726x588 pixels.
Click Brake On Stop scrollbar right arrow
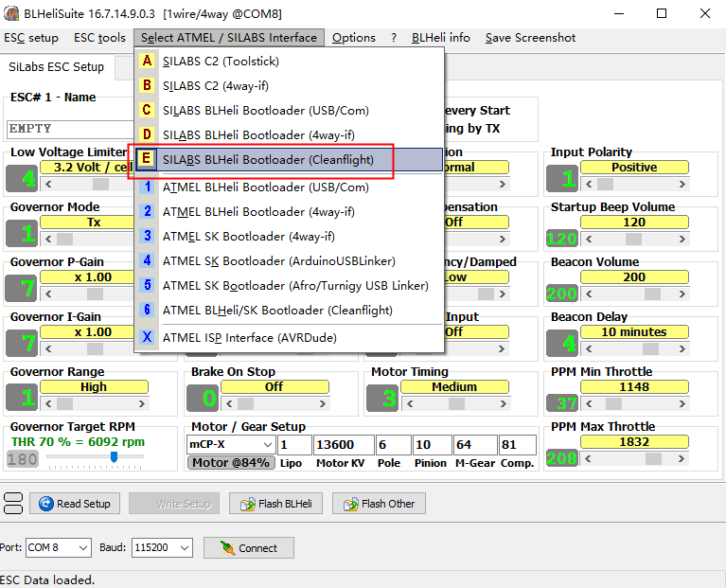322,403
